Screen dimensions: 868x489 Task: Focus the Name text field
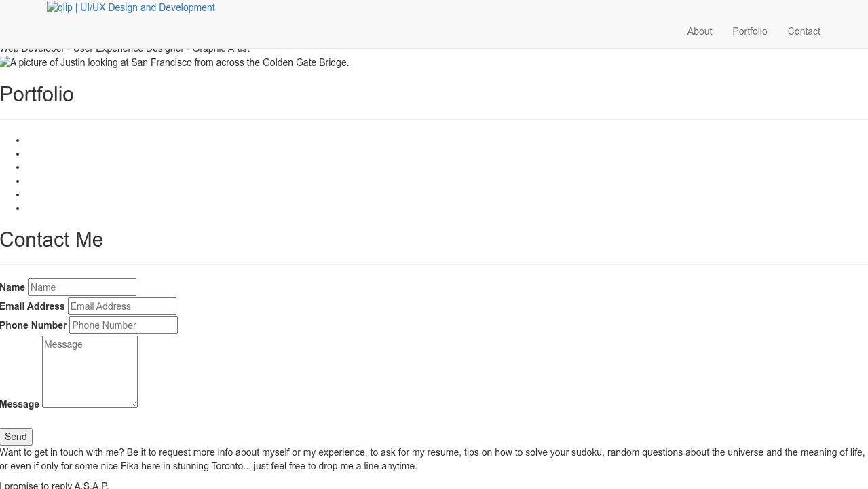[82, 287]
